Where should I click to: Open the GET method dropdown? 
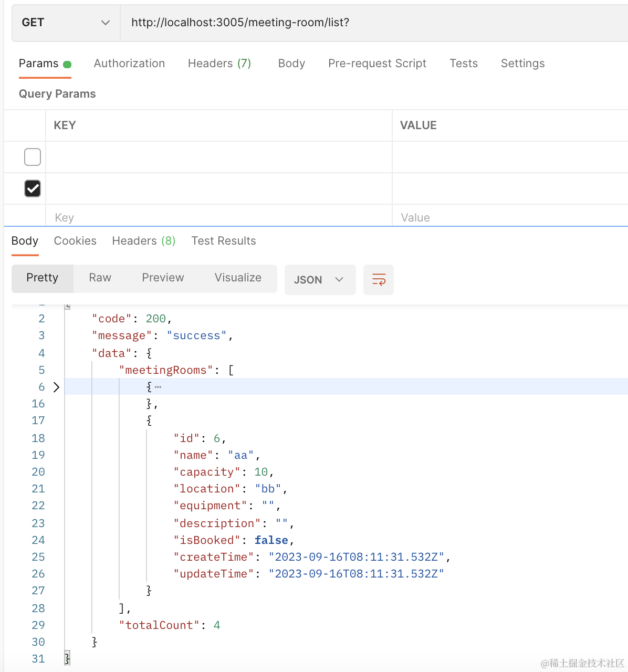click(x=66, y=23)
